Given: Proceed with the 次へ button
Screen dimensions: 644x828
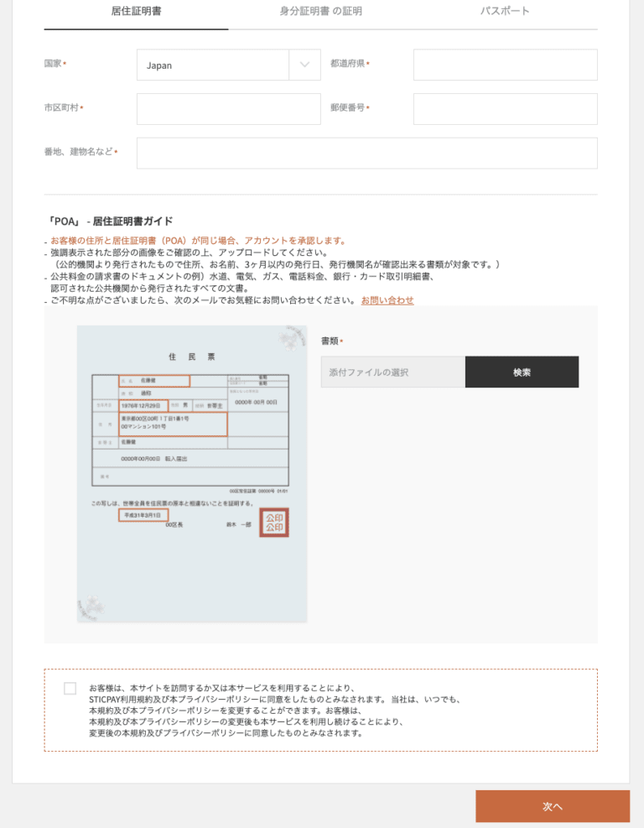Looking at the screenshot, I should point(553,806).
